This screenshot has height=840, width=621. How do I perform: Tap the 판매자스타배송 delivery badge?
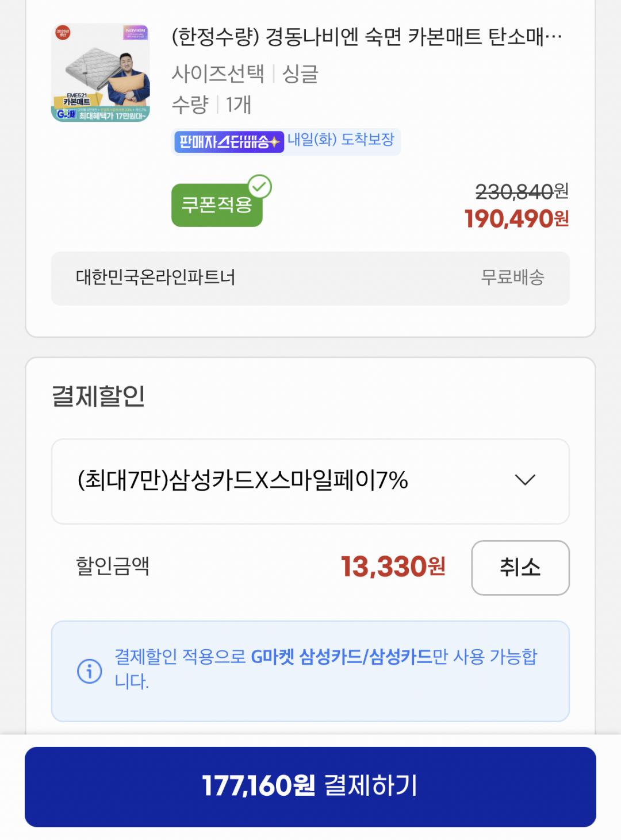click(x=228, y=141)
